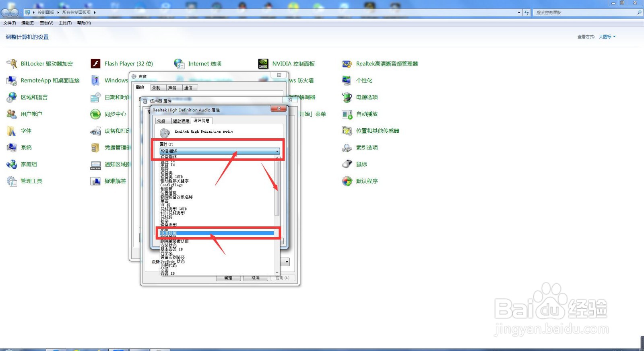Select 基本容器 ID in the property list
This screenshot has height=351, width=644.
tap(217, 249)
